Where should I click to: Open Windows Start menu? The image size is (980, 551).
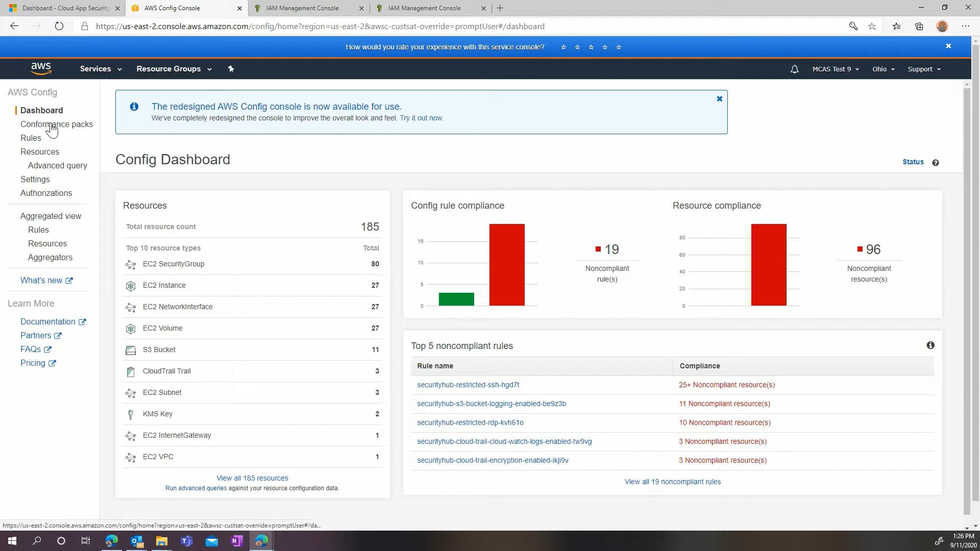(12, 541)
